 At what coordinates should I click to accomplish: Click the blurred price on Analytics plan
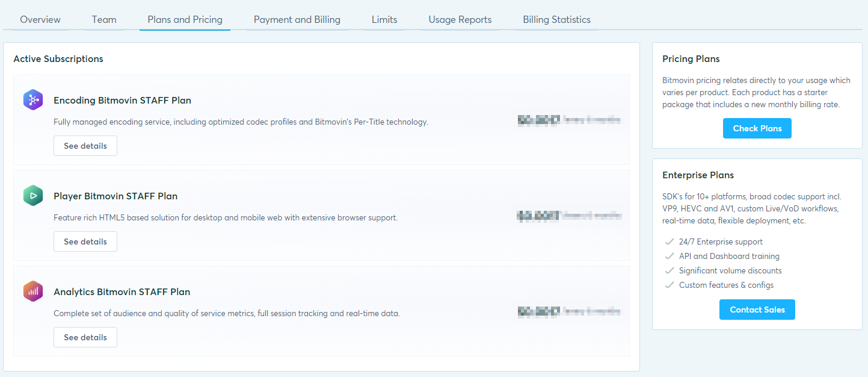(569, 311)
